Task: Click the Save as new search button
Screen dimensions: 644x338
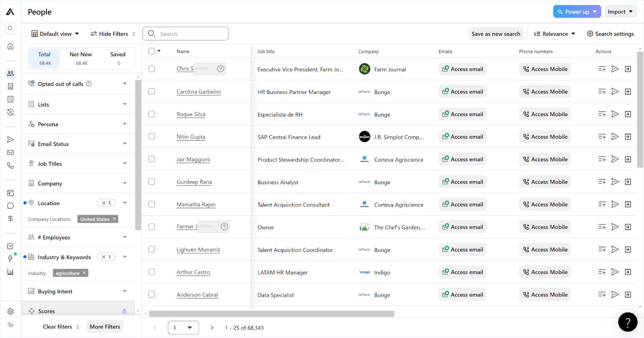Action: [496, 34]
